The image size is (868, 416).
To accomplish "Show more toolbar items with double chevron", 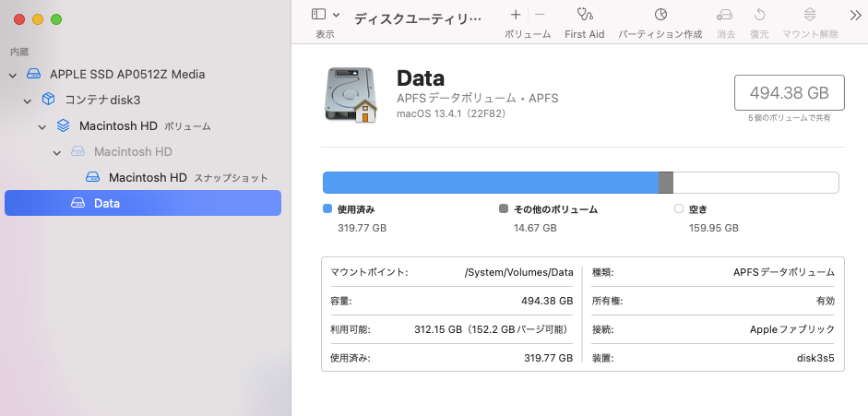I will point(855,15).
